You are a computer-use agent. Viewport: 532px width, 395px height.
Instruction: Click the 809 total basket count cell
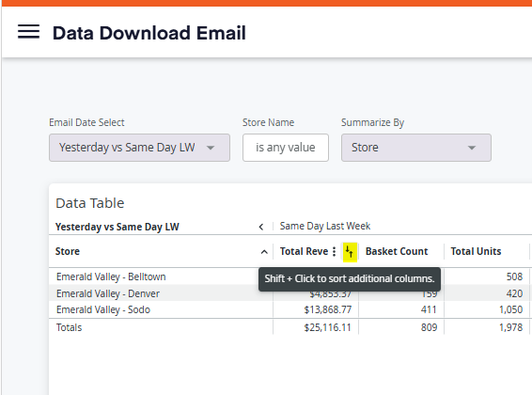pyautogui.click(x=429, y=327)
